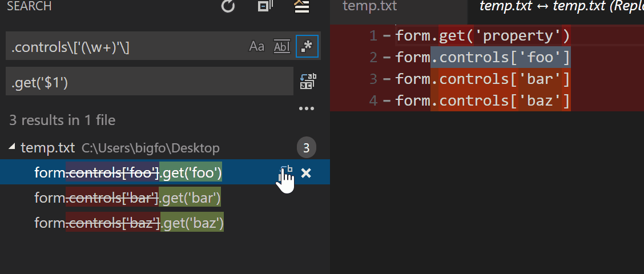Click the SEARCH panel title

(29, 7)
